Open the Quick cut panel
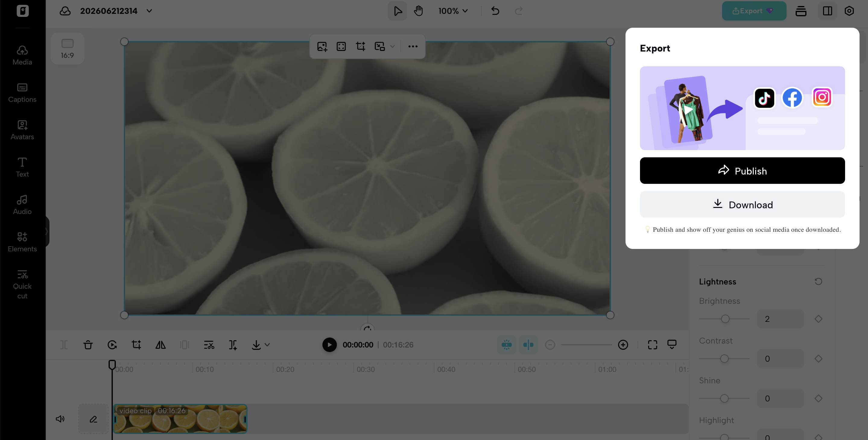The height and width of the screenshot is (440, 868). [x=22, y=284]
